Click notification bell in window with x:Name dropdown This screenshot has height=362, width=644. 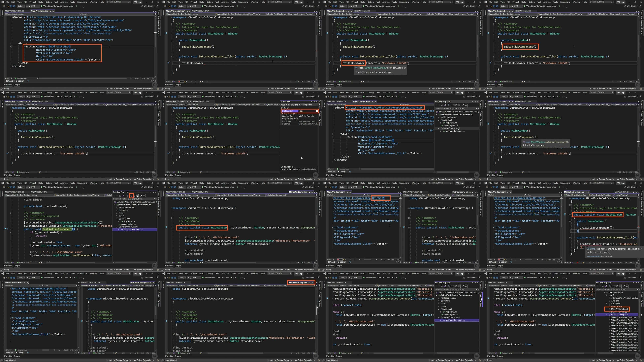[480, 179]
